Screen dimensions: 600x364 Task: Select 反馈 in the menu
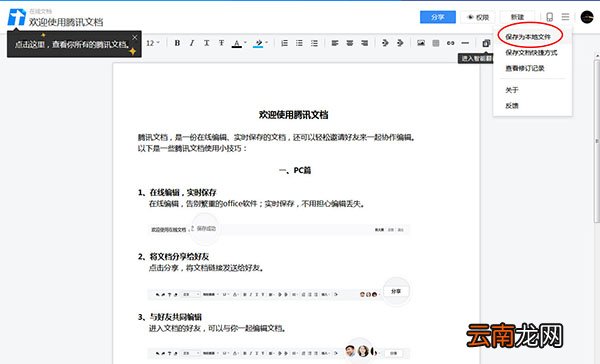[x=512, y=106]
